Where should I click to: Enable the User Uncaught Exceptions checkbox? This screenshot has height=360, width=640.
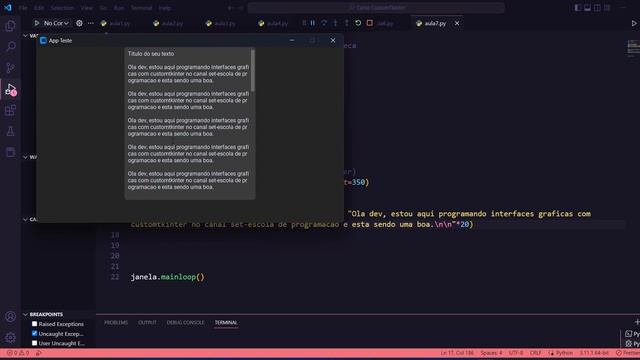(34, 343)
